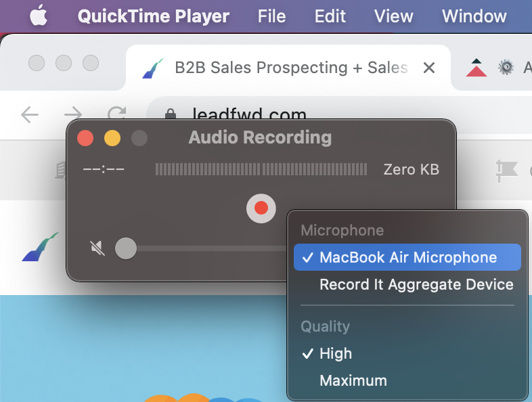Image resolution: width=532 pixels, height=402 pixels.
Task: Click the Zero KB file size text
Action: [412, 169]
